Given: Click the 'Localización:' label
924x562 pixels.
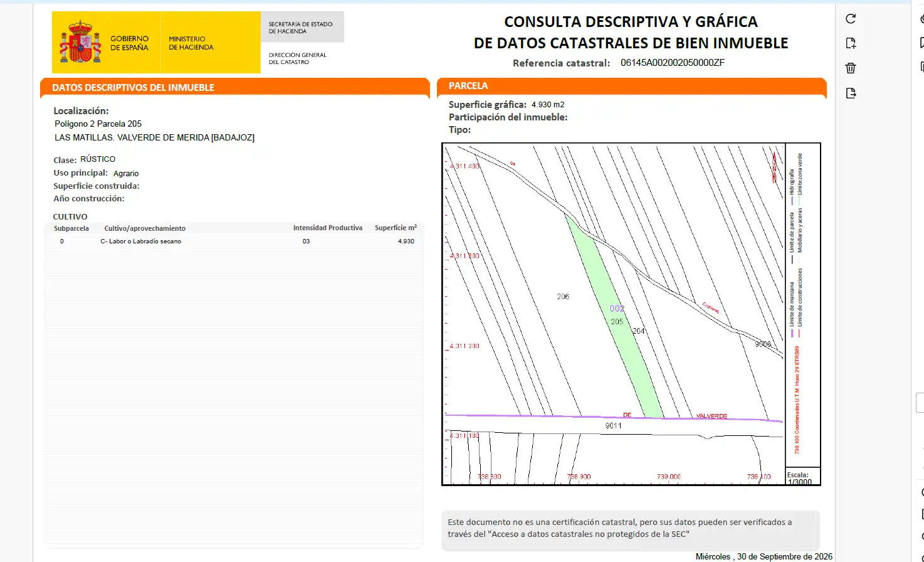Looking at the screenshot, I should (x=81, y=111).
